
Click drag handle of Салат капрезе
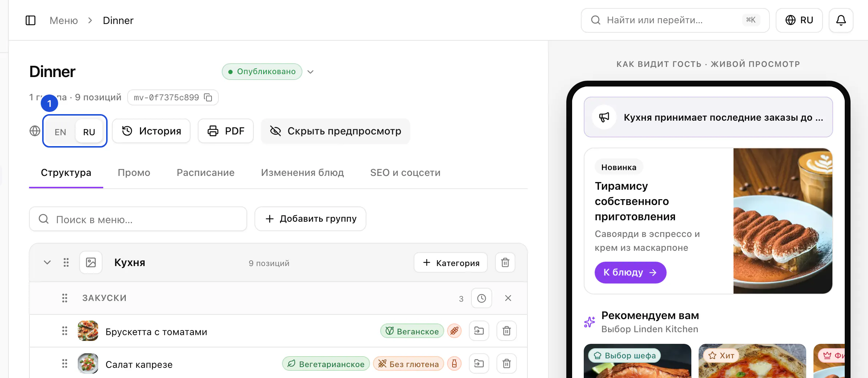click(x=65, y=363)
